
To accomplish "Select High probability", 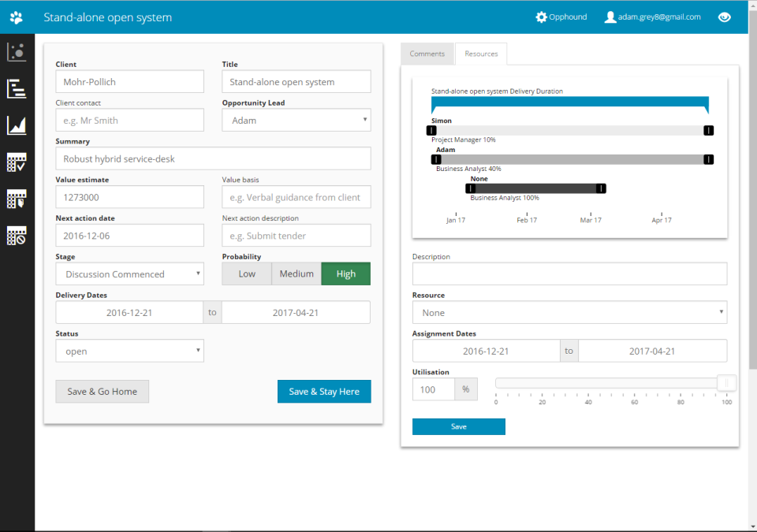I will point(346,273).
